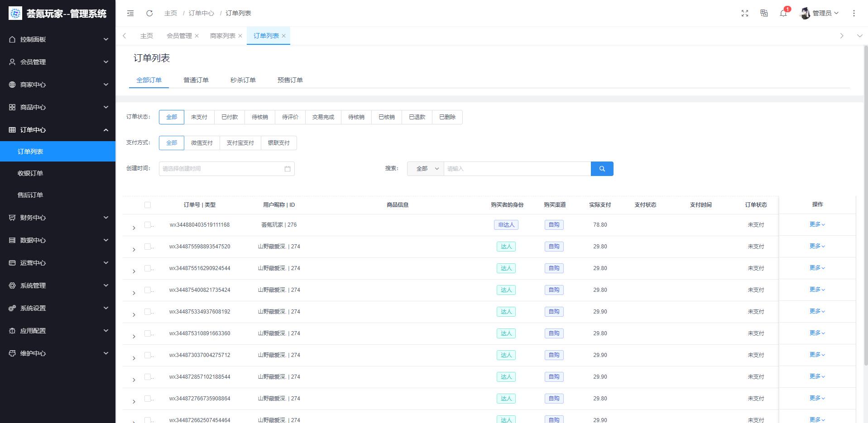Click the 财务中心 icon
Screen dimensions: 868x423
12,218
